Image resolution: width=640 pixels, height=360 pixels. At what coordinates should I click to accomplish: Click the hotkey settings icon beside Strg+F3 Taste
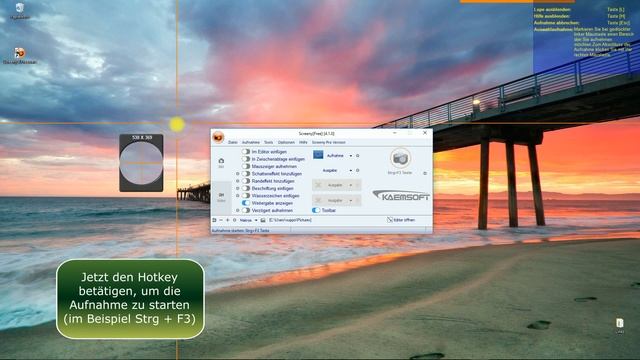(x=425, y=173)
